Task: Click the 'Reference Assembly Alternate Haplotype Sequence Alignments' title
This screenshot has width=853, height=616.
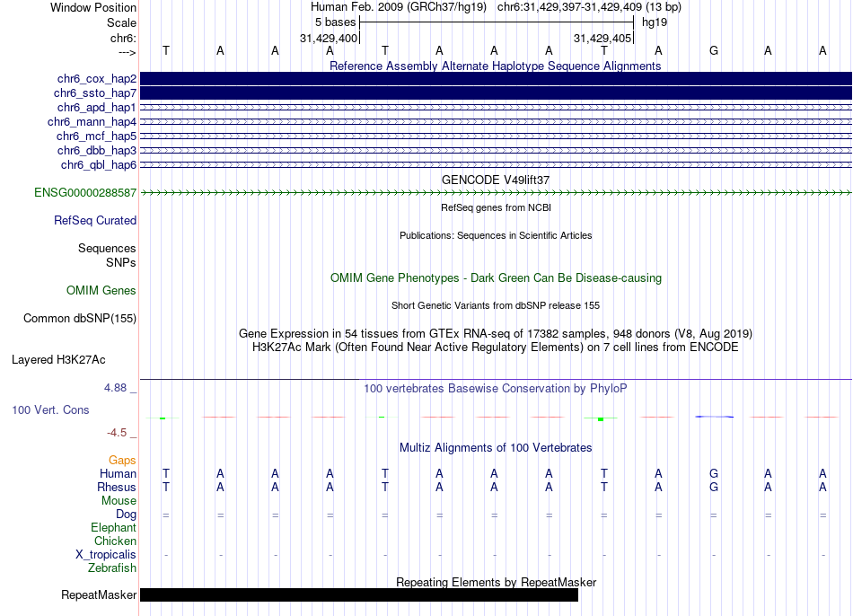Action: 496,66
